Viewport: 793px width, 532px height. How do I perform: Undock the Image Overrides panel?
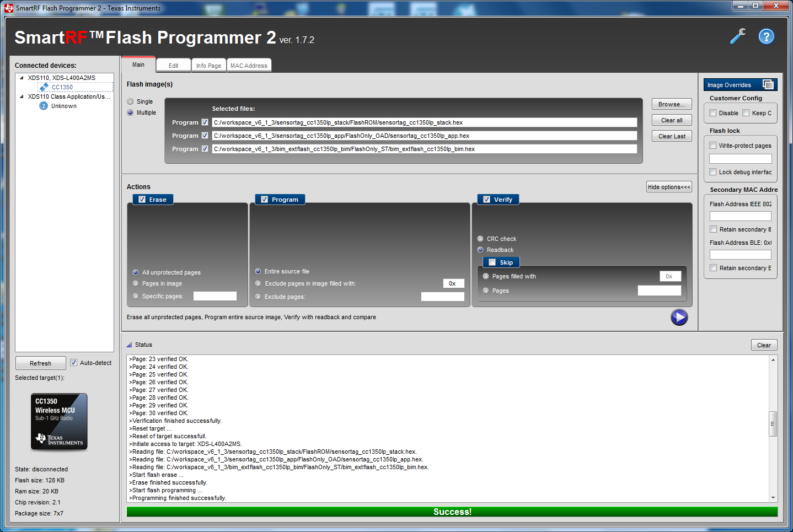768,84
